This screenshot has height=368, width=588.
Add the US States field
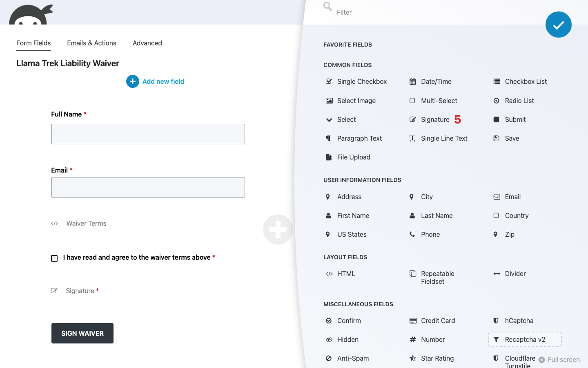[346, 234]
